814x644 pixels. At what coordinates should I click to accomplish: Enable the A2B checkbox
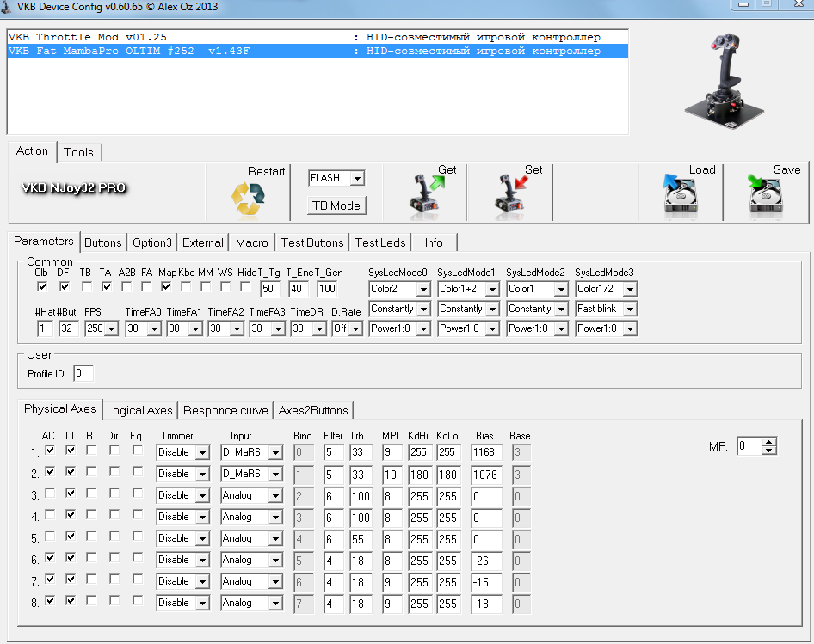point(126,286)
